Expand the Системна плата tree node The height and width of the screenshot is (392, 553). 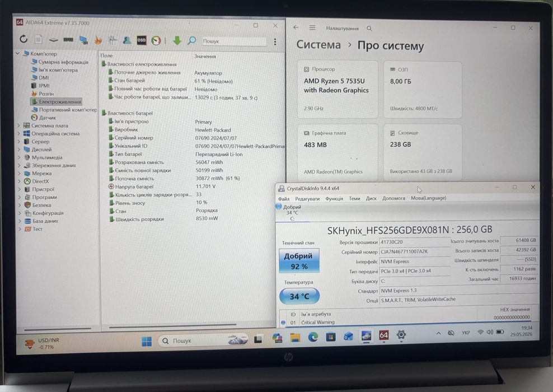pos(19,125)
